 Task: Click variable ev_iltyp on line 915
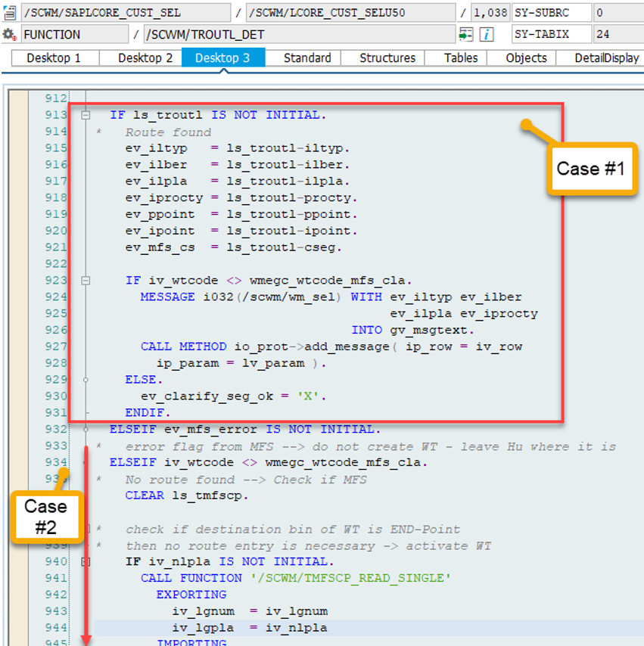[x=156, y=148]
